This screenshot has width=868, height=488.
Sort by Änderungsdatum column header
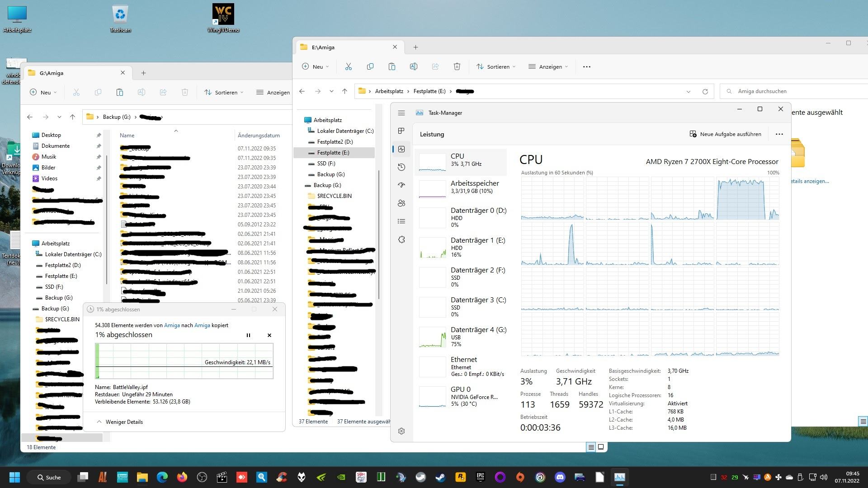point(259,136)
